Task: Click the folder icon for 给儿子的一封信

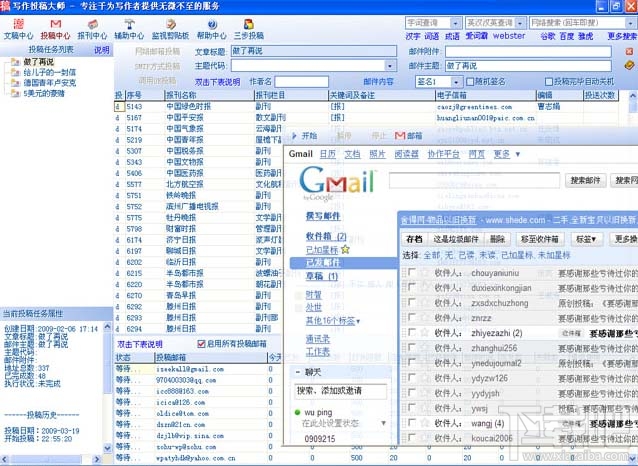Action: (15, 72)
